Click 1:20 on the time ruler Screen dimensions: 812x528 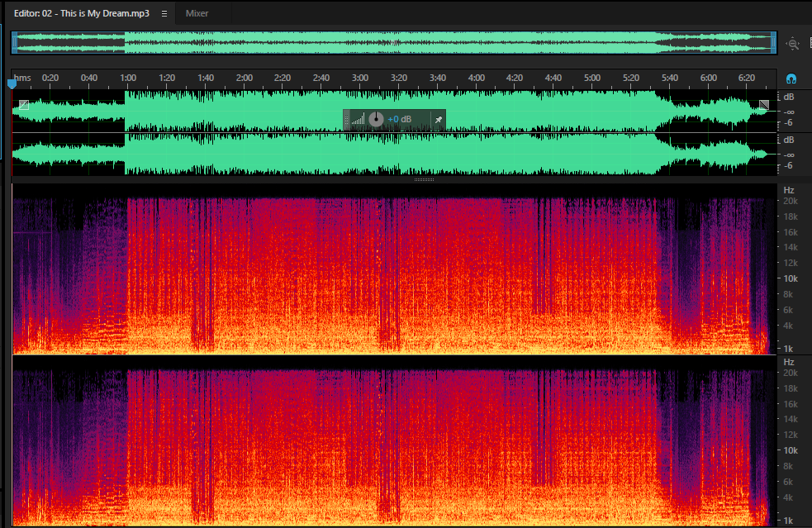167,78
